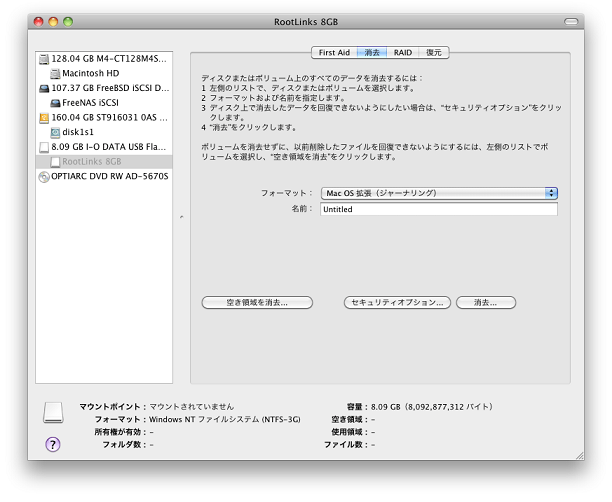Click the disk1s1 partition icon

55,132
